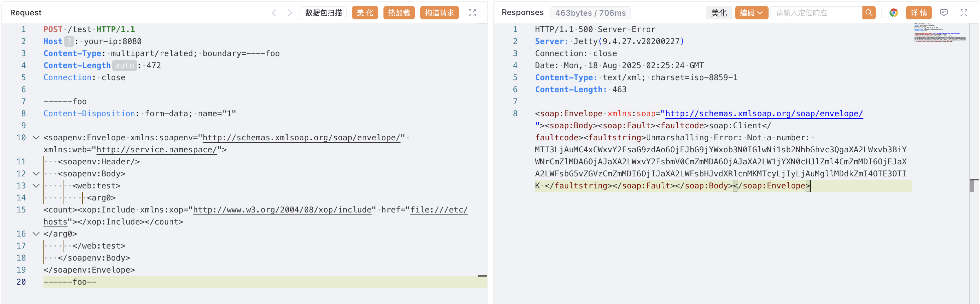Collapse the web:test fold at line 13
980x304 pixels.
tap(36, 186)
